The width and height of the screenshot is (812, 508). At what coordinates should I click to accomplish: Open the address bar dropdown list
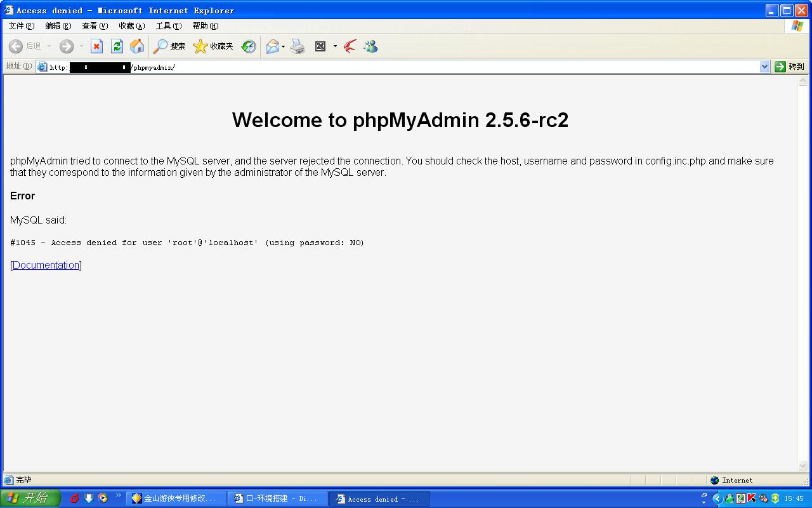764,67
